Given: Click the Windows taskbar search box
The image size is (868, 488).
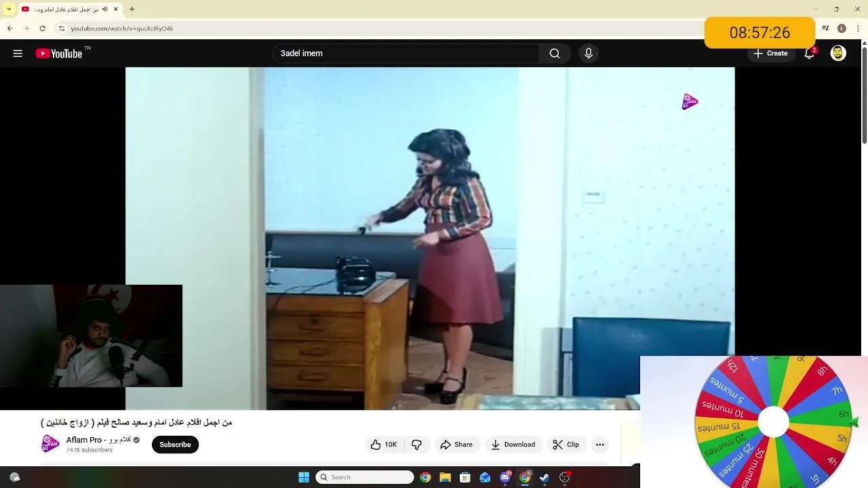Looking at the screenshot, I should point(365,477).
